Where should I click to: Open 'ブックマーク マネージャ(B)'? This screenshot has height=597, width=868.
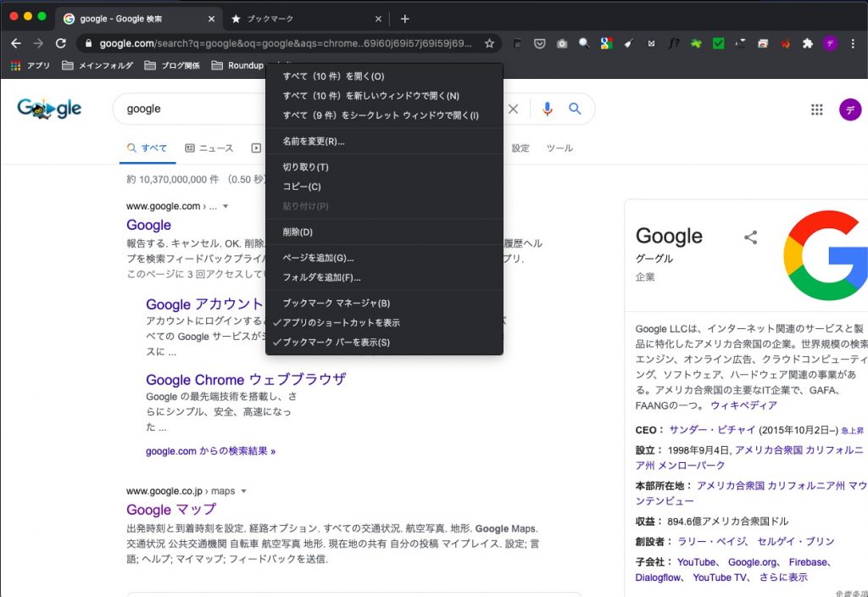[384, 303]
